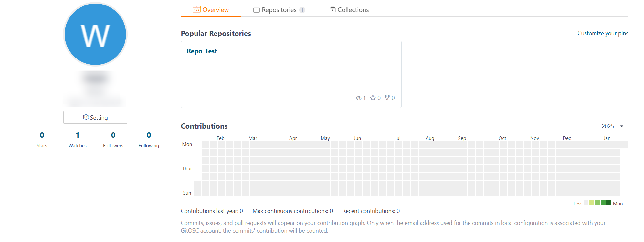Click the Thur row label
Viewport: 644px width, 242px height.
(187, 169)
